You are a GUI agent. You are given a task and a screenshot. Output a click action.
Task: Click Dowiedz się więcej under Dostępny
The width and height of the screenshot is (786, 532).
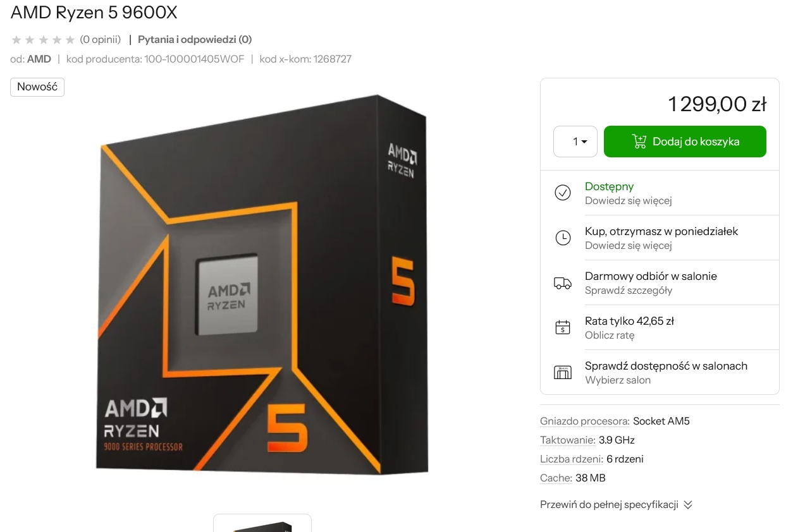pos(628,201)
